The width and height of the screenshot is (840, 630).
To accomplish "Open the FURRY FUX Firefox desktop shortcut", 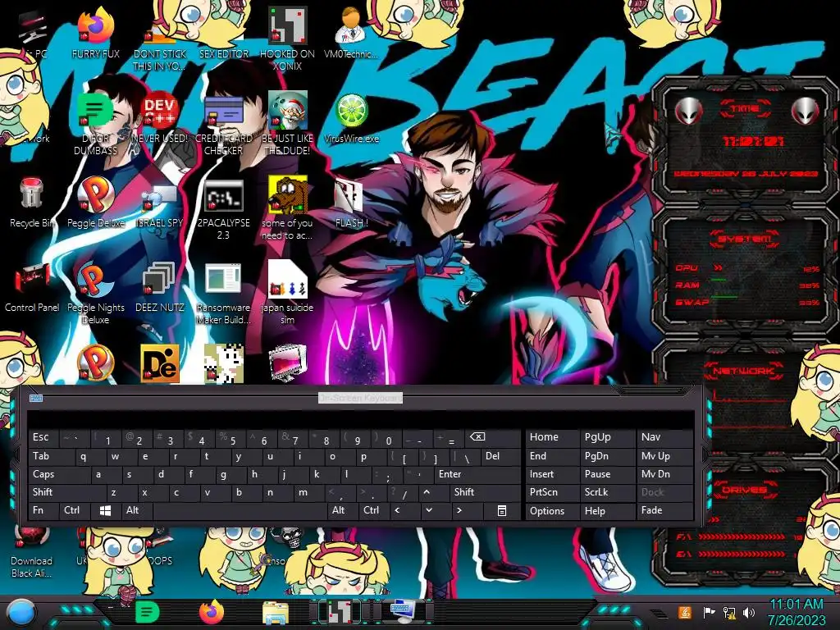I will [96, 33].
